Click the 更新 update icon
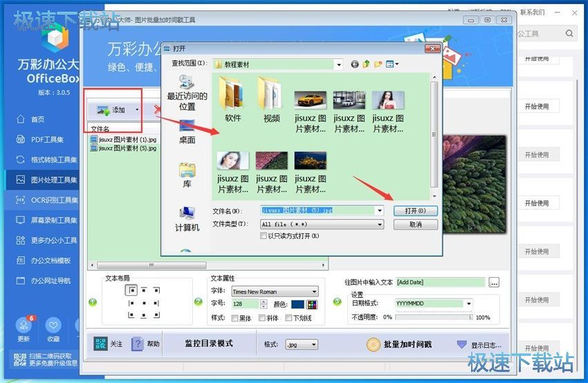 [x=24, y=326]
